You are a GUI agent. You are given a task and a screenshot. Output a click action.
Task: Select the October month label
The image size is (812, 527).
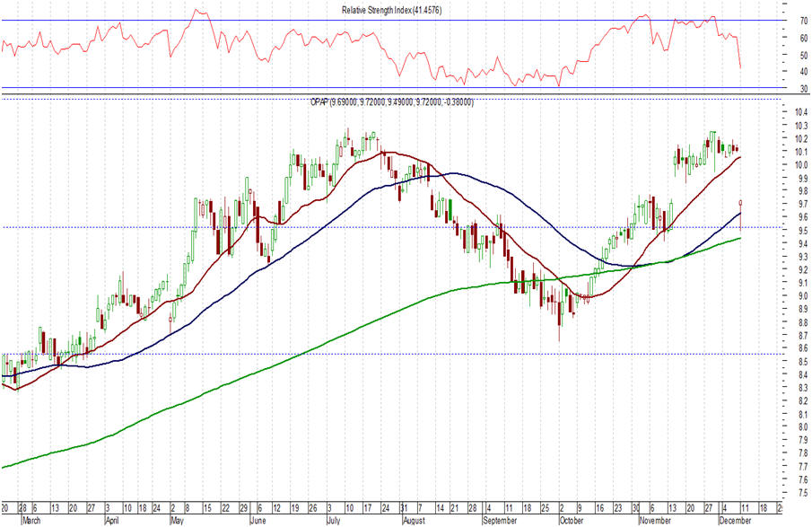tap(572, 520)
